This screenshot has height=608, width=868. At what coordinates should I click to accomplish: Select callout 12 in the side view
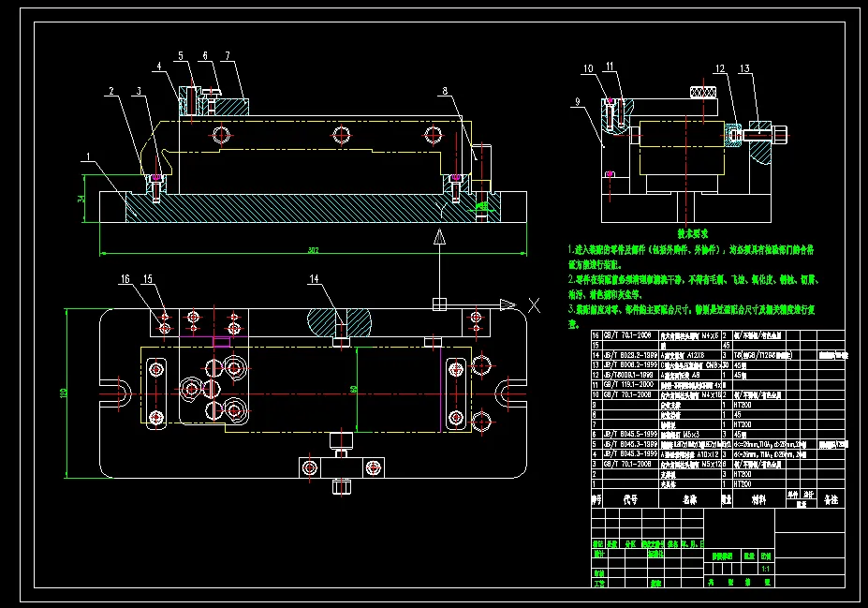pyautogui.click(x=720, y=68)
